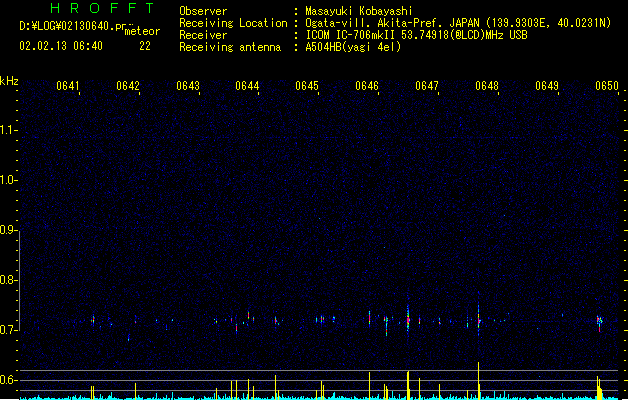Click antenna value A504HB(yagi 4el)
Screen dimensions: 629x400
(353, 47)
